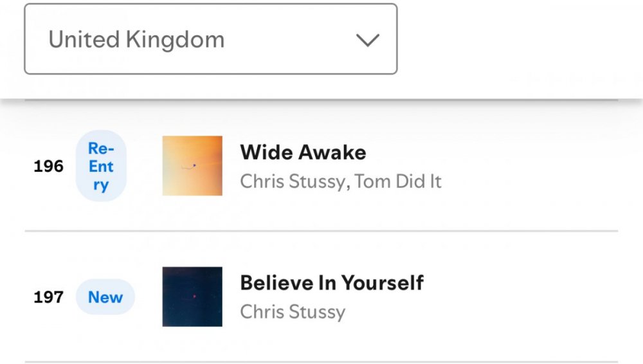This screenshot has height=364, width=643.
Task: Select the Believe In Yourself song title
Action: (332, 282)
